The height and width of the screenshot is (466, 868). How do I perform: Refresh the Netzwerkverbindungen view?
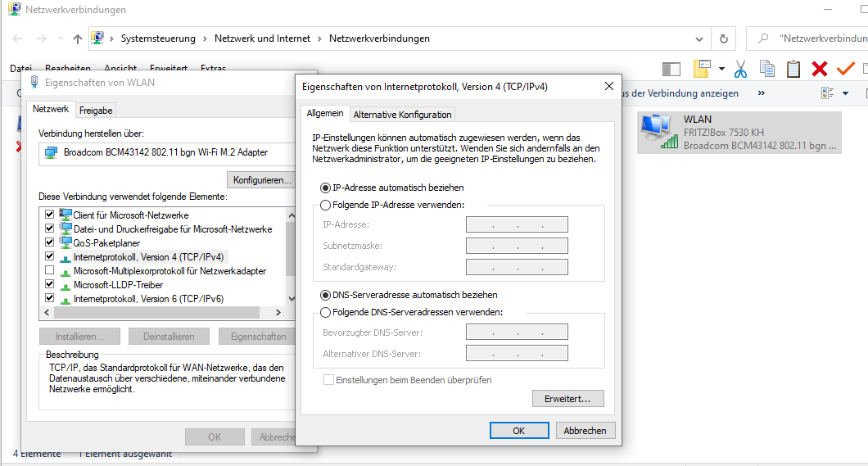click(x=724, y=38)
